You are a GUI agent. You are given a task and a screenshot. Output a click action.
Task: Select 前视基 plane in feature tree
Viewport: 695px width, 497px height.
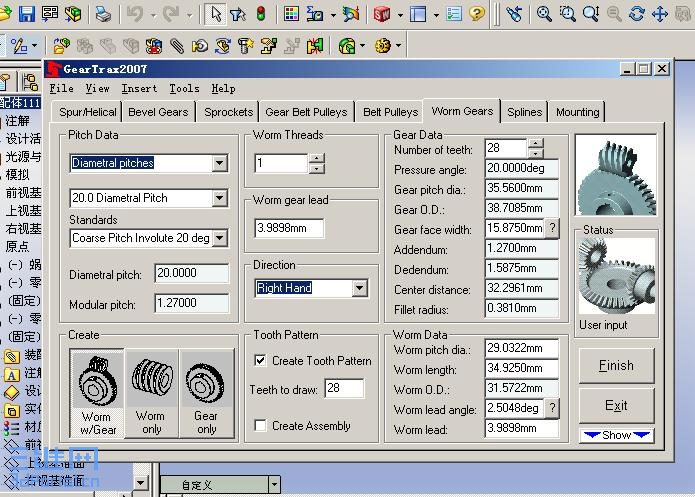23,192
